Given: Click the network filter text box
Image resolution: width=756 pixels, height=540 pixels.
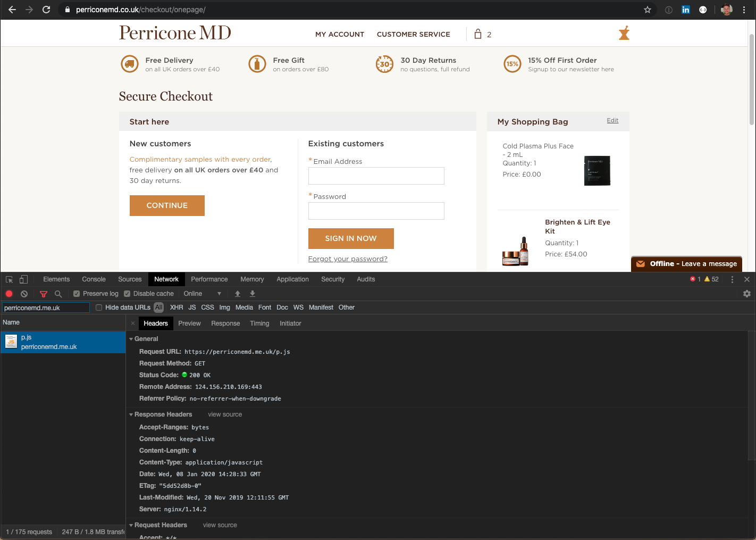Looking at the screenshot, I should point(46,308).
